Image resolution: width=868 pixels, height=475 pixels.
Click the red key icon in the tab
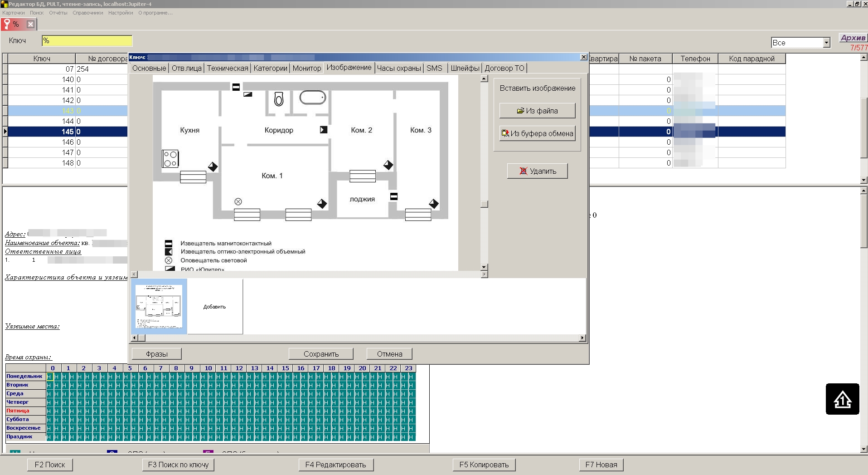(7, 24)
